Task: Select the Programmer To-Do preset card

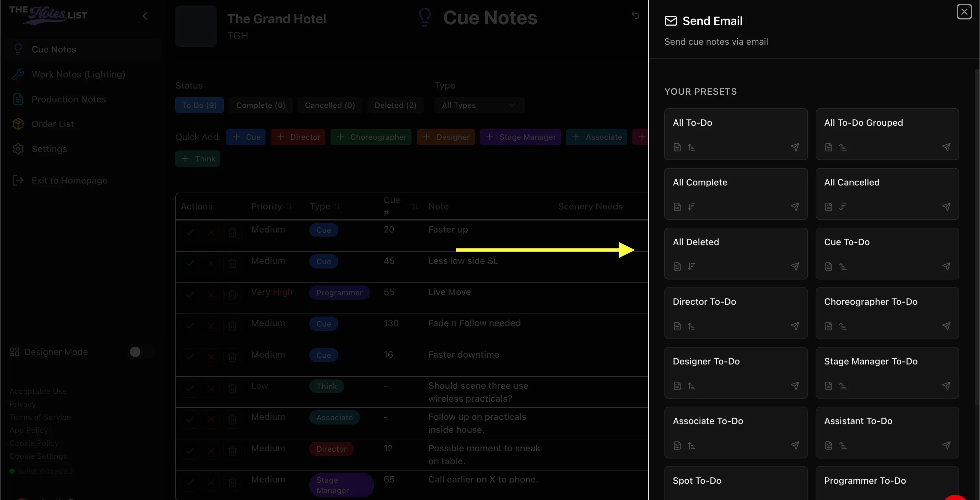Action: tap(887, 483)
